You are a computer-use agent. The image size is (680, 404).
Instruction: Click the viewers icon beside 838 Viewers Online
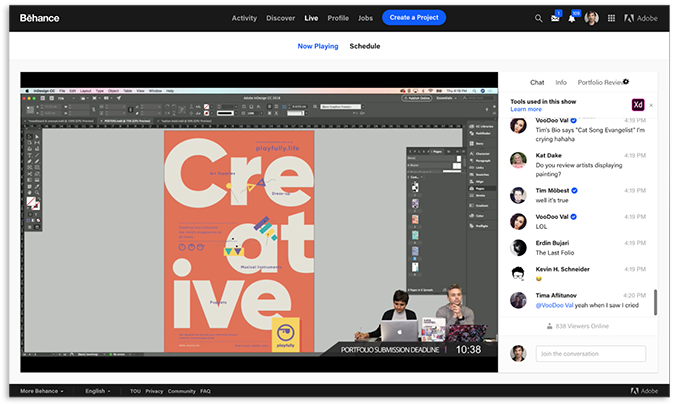pyautogui.click(x=549, y=326)
